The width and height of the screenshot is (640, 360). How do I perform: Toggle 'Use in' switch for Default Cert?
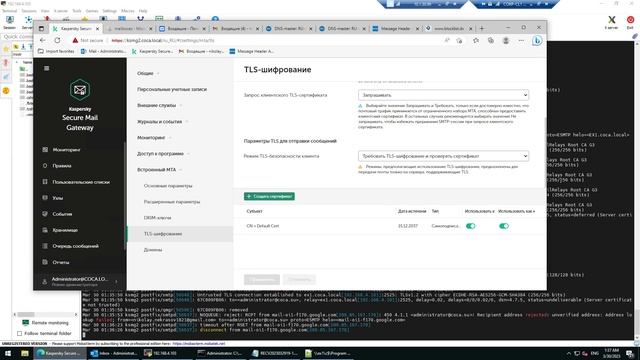tap(471, 226)
